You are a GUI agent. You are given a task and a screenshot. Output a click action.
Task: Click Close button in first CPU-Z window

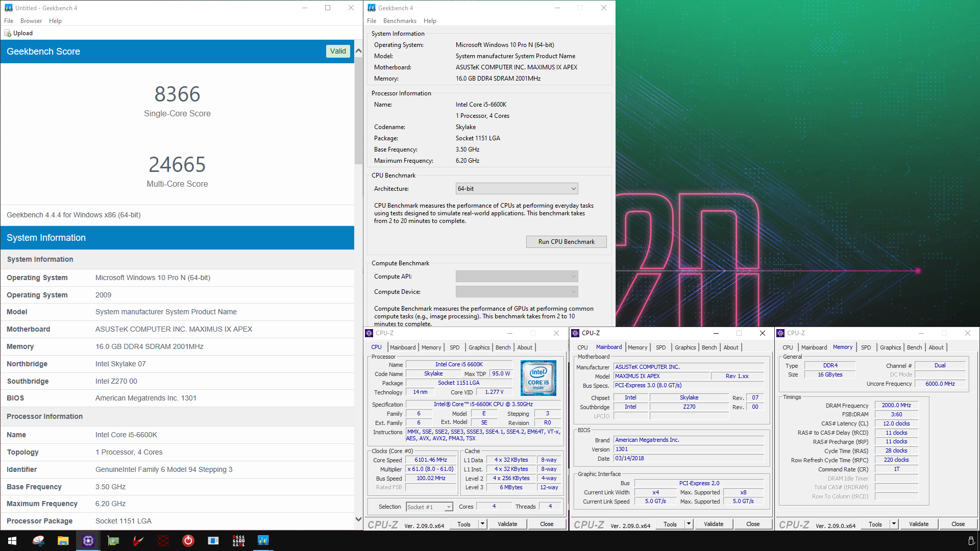547,524
